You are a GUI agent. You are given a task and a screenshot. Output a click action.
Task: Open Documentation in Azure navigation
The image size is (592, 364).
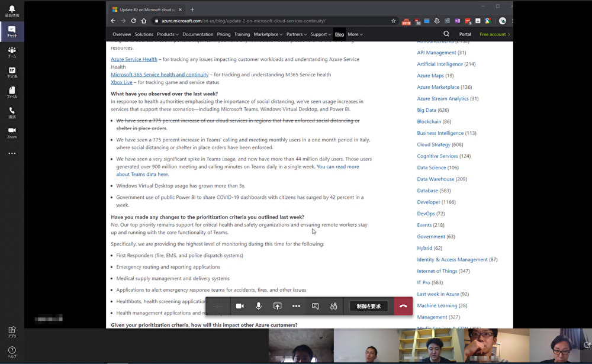tap(198, 34)
